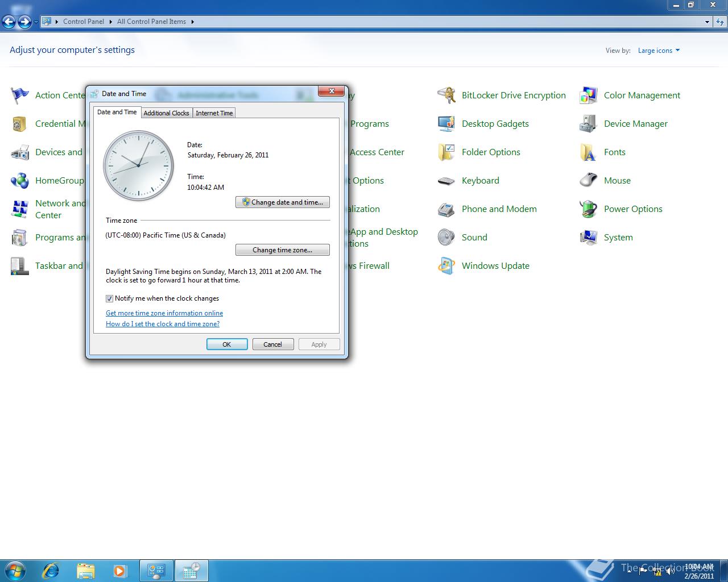Click Cancel in Date and Time dialog
728x582 pixels.
coord(273,344)
